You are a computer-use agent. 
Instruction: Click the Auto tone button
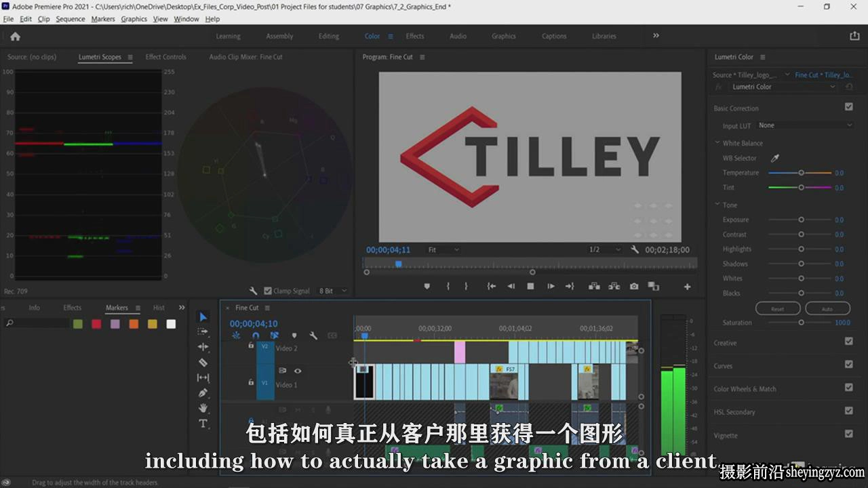point(827,308)
